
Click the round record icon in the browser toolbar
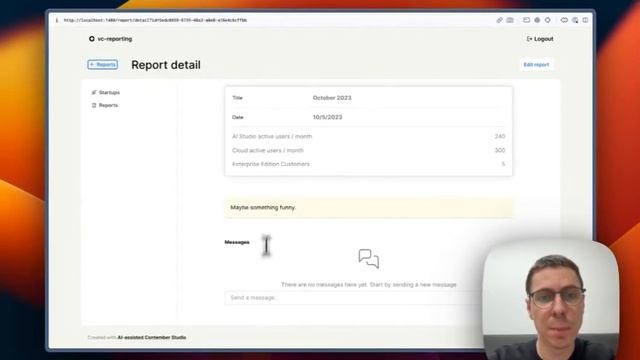click(x=537, y=20)
